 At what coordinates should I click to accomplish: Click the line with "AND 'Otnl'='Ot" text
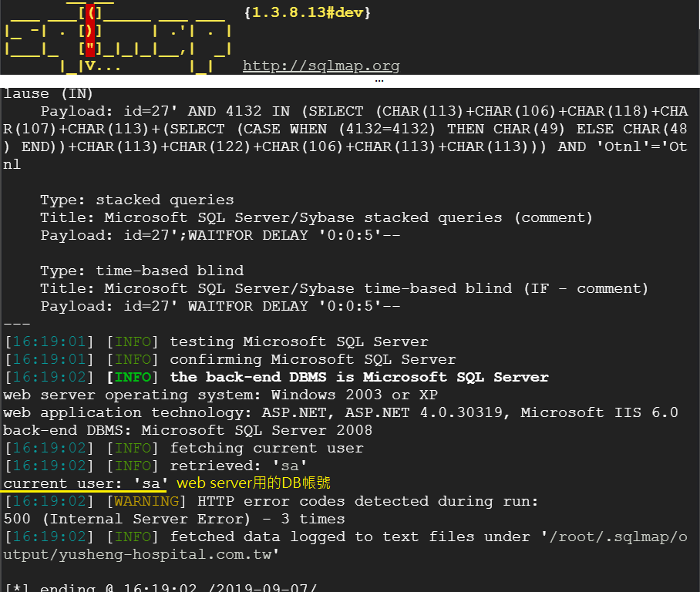pyautogui.click(x=345, y=146)
